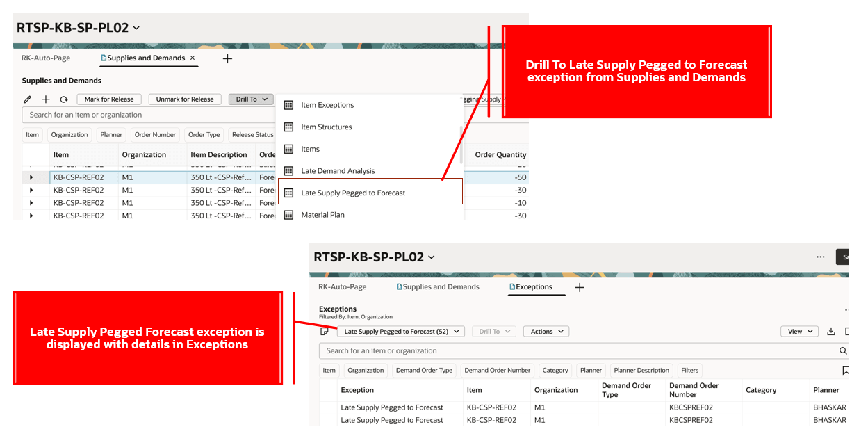Select Late Supply Pegged to Forecast menu entry

370,191
